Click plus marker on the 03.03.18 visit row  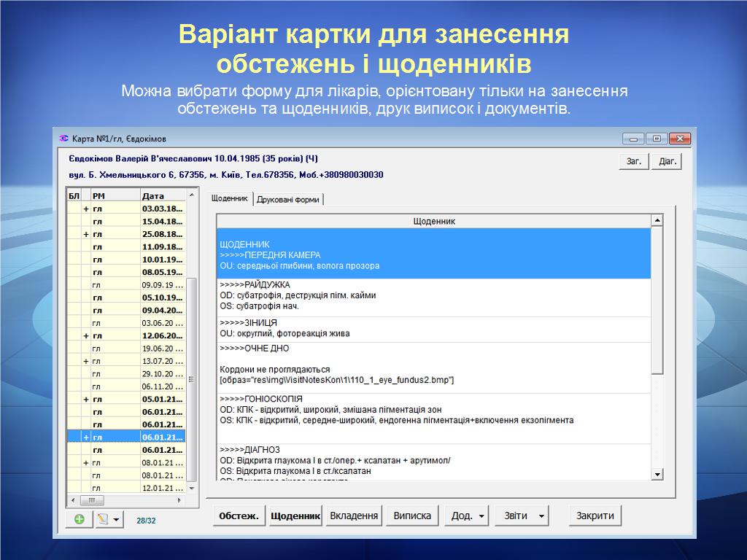coord(86,209)
